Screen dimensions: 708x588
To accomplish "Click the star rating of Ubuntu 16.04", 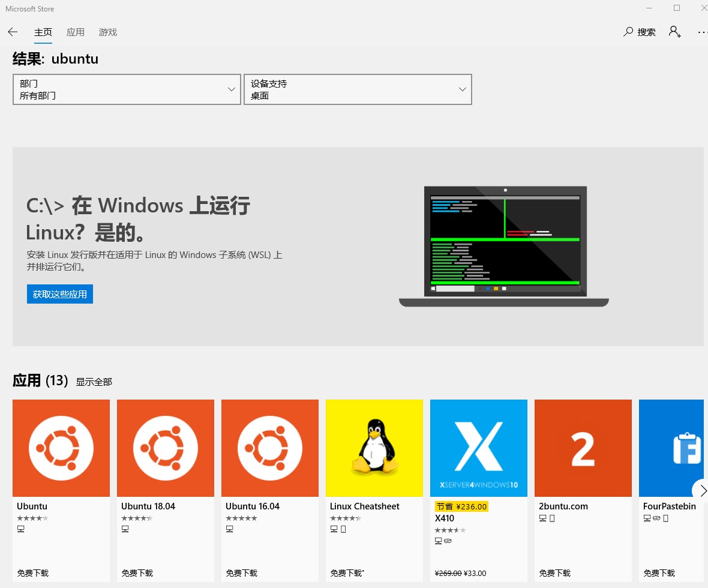I will (x=241, y=518).
